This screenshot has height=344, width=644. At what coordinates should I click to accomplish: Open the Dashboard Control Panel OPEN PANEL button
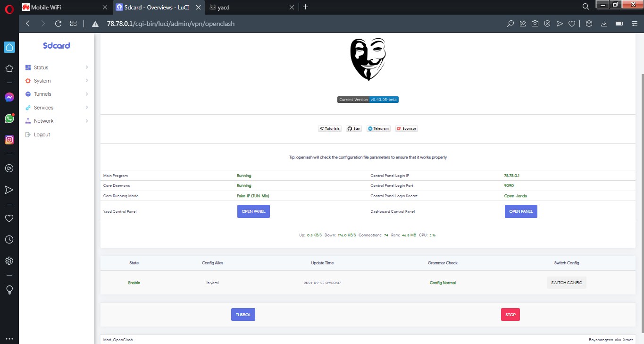(x=521, y=211)
